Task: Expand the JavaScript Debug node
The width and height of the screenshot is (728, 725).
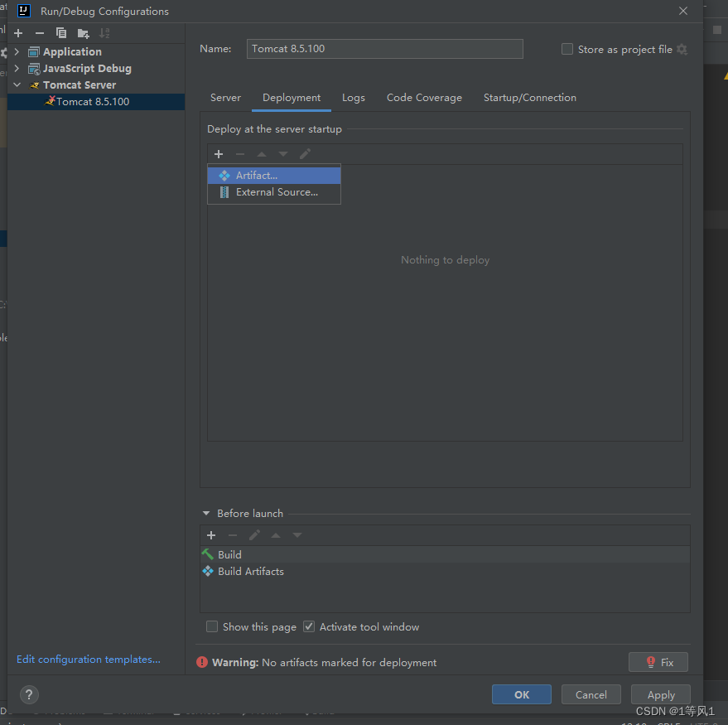Action: click(17, 69)
